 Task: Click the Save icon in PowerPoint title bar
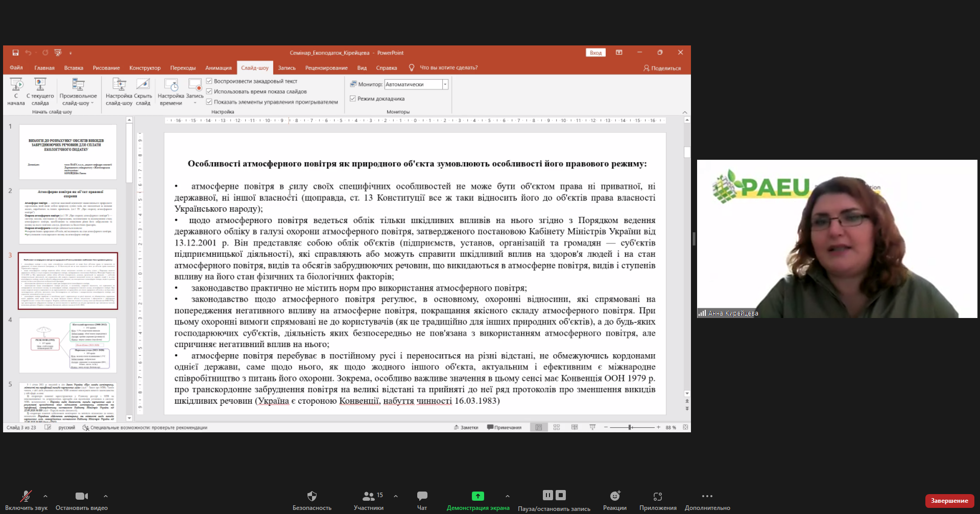tap(15, 53)
